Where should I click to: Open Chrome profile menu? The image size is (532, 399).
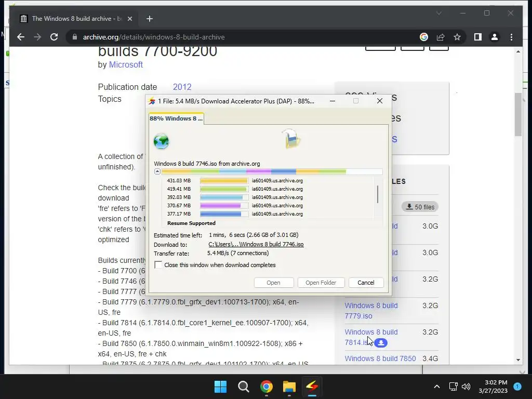[x=495, y=37]
